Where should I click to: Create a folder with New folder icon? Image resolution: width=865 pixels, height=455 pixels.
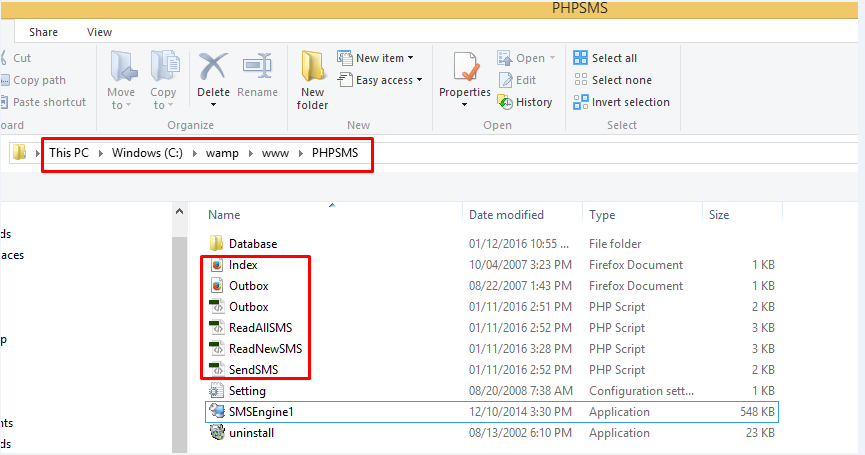(x=313, y=68)
